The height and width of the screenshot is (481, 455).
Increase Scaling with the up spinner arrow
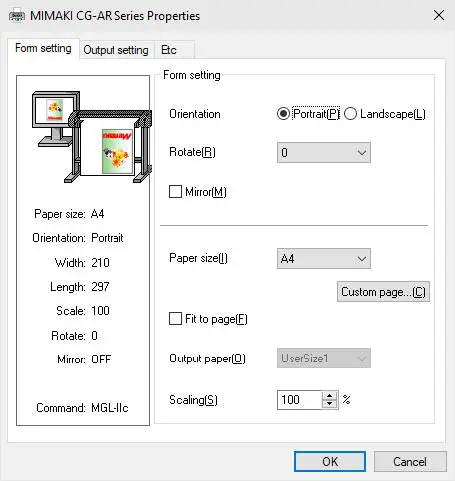click(329, 396)
